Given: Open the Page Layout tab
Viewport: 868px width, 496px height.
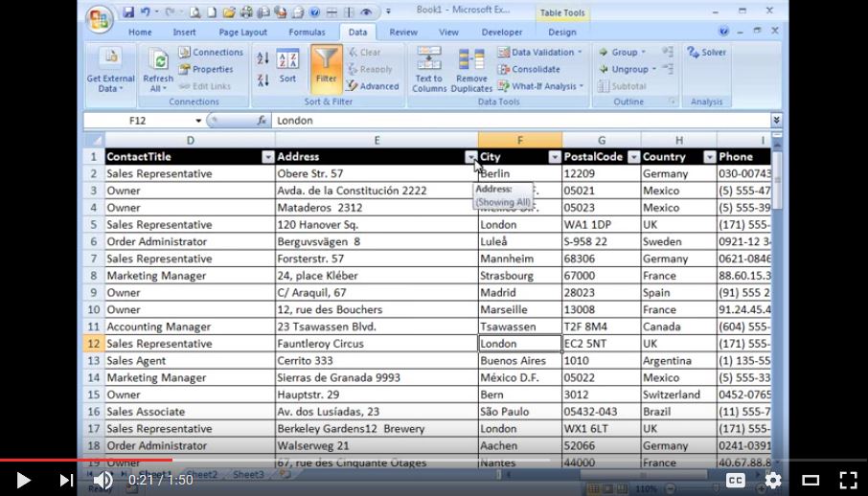Looking at the screenshot, I should [x=243, y=33].
